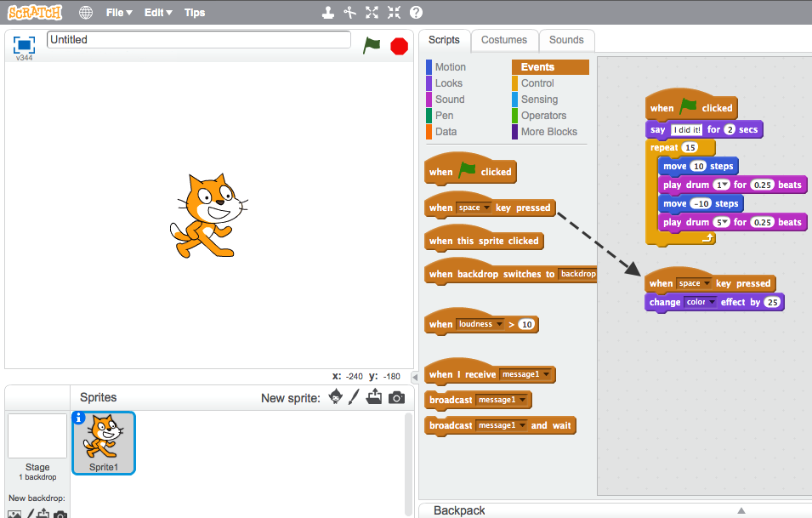Paint a new sprite with the brush icon
The height and width of the screenshot is (518, 812).
tap(355, 396)
